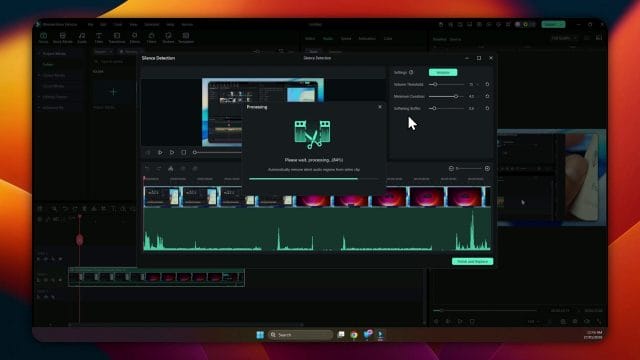Select the video clip on main timeline

tap(157, 278)
